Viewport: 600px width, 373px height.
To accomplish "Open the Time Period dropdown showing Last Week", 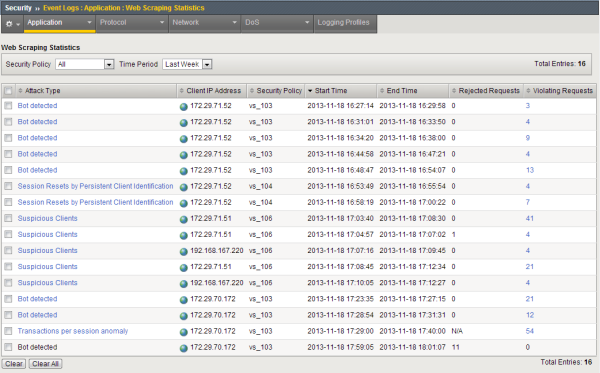I will [x=187, y=64].
